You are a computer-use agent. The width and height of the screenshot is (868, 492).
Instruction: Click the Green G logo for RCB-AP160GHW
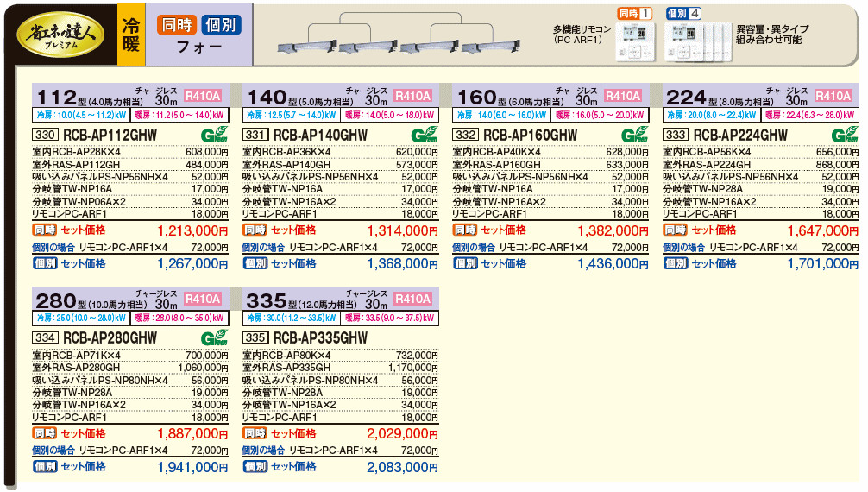635,135
